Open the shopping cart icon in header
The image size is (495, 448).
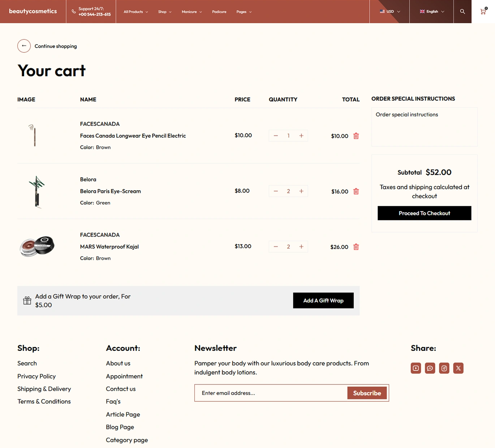pos(483,11)
